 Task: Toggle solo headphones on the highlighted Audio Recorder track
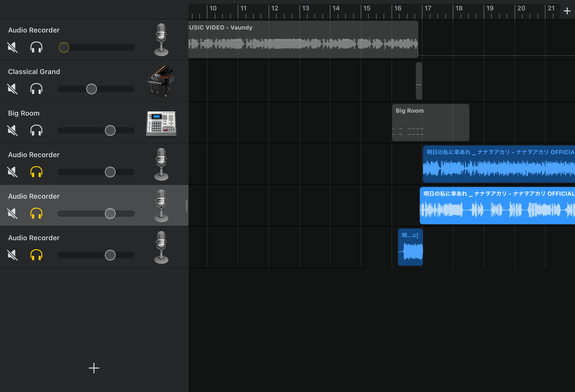[36, 214]
